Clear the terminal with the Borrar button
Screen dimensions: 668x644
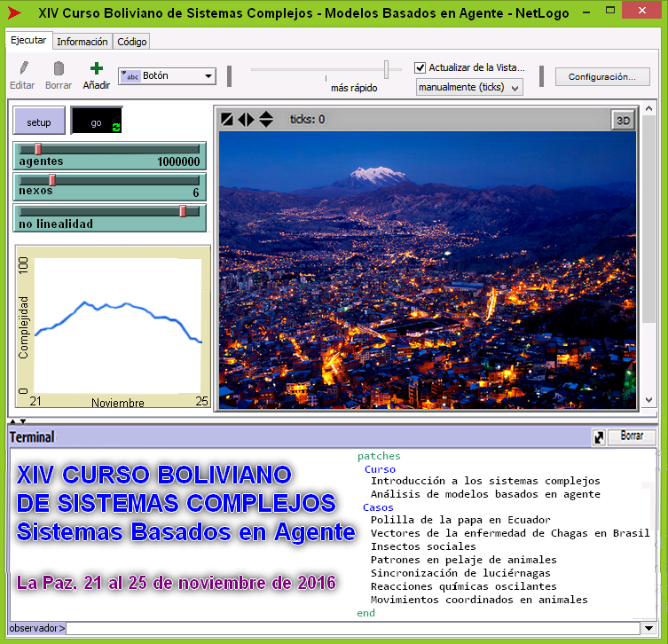[632, 437]
